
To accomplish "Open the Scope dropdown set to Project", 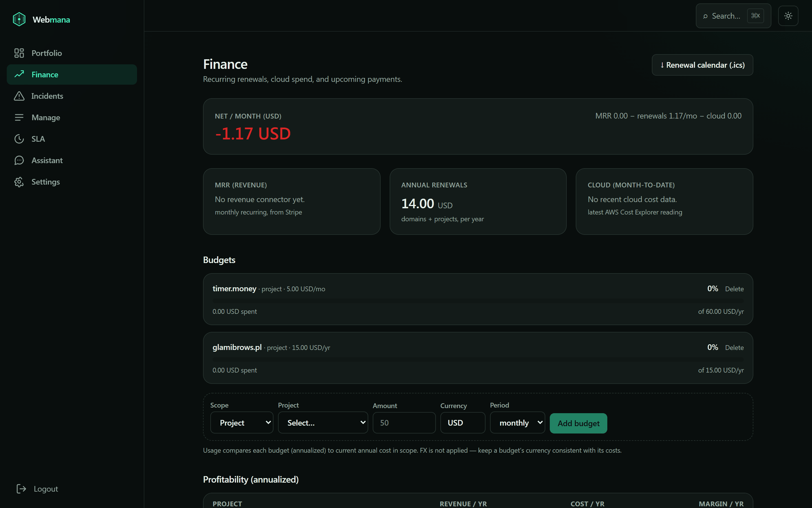I will click(x=242, y=423).
